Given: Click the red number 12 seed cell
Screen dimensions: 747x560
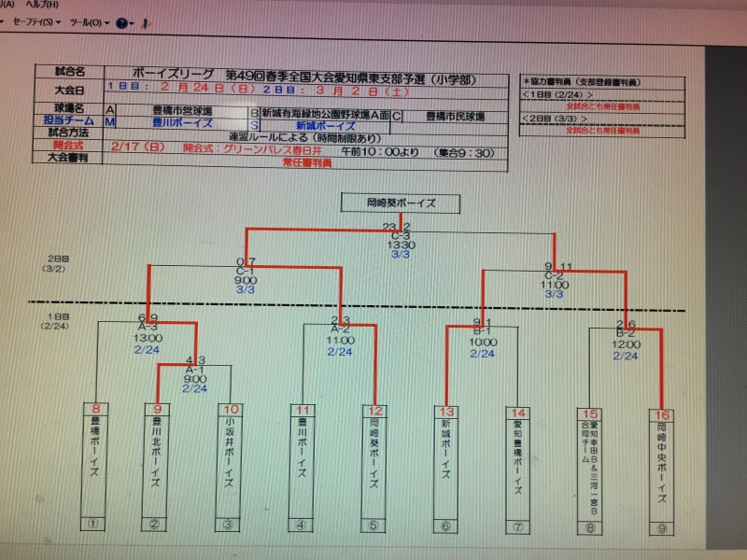Looking at the screenshot, I should 375,409.
